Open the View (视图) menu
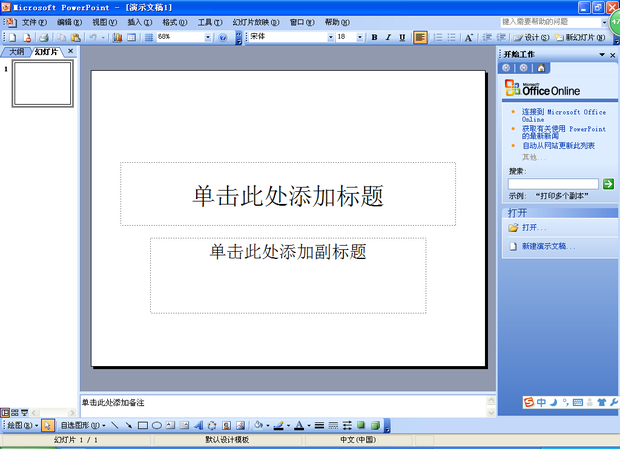 (105, 23)
